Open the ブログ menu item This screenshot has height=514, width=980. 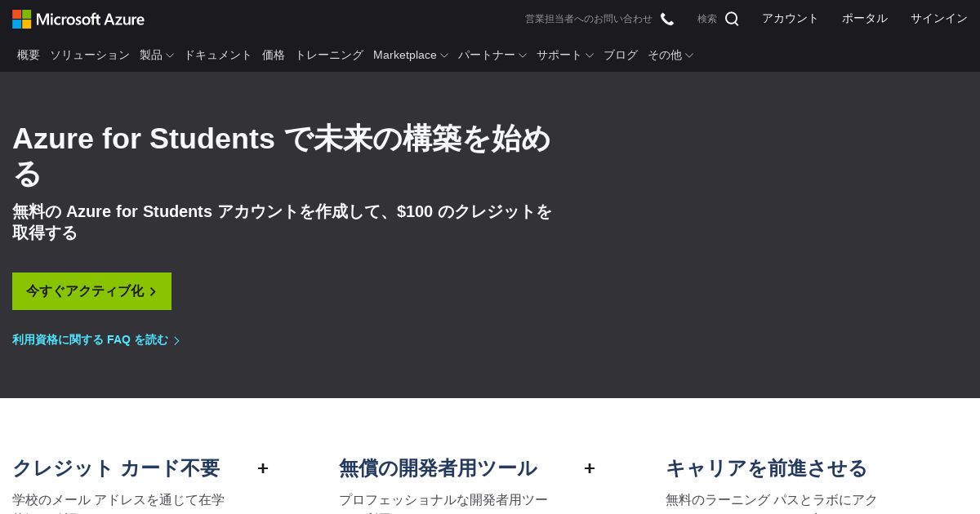tap(621, 55)
